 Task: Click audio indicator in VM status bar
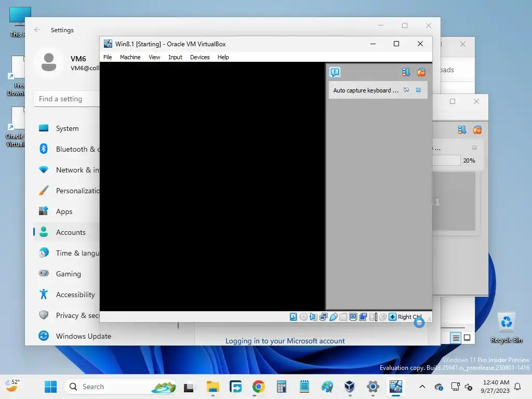(313, 316)
